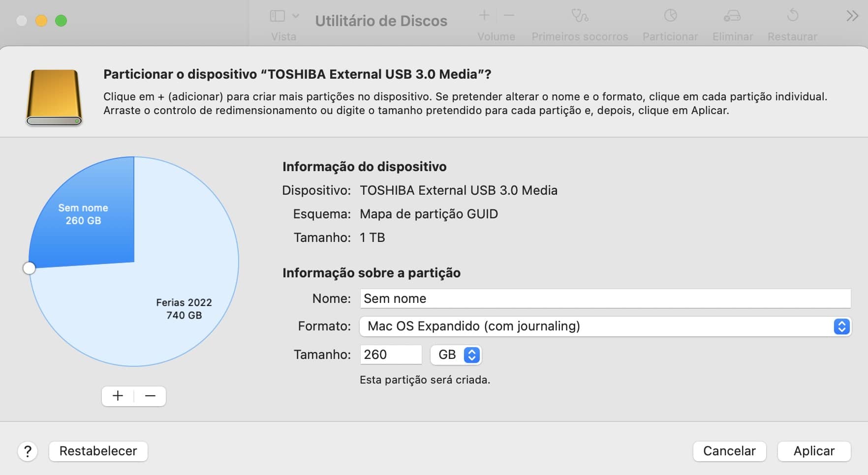Click the Aplicar button
Screen dimensions: 868x475
[814, 451]
